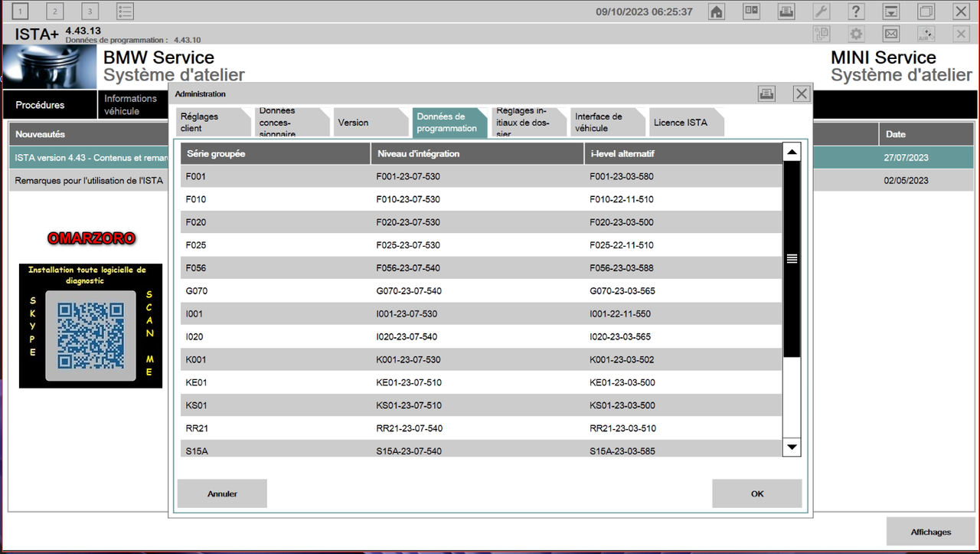Open the home screen icon
The image size is (980, 554).
(717, 11)
